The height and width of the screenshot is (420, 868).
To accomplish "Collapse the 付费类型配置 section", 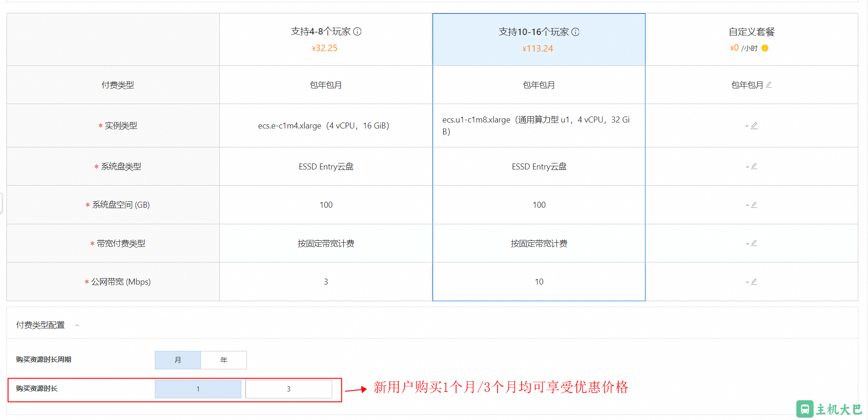I will (77, 326).
